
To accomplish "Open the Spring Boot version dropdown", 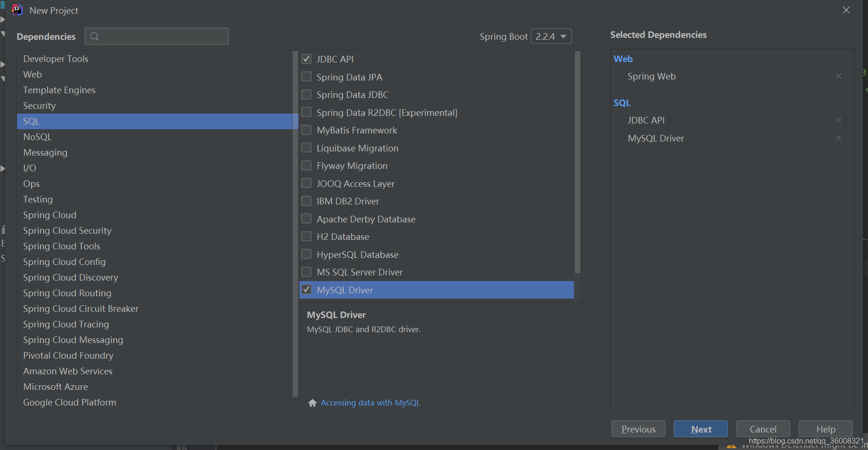I will 551,36.
